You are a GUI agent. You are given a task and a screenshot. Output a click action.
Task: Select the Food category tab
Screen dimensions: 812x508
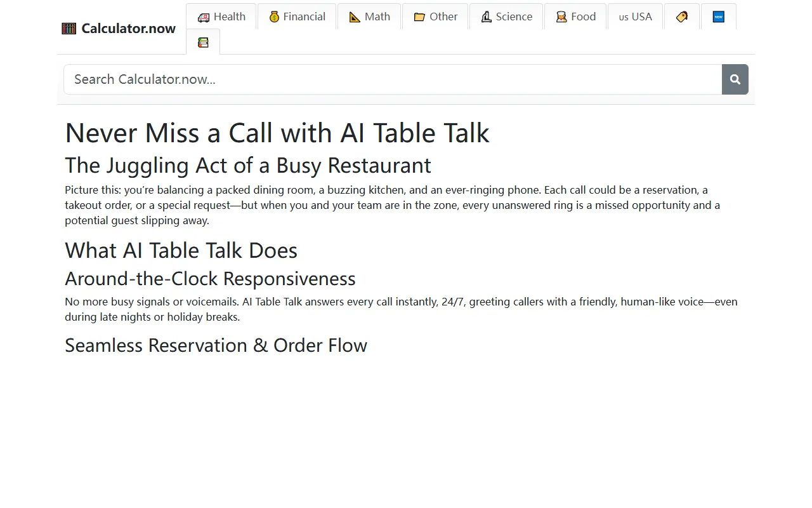(575, 17)
